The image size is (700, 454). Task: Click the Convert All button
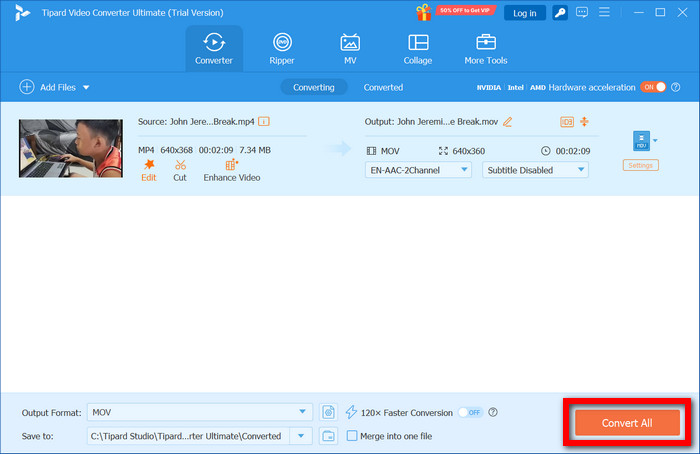[x=627, y=423]
